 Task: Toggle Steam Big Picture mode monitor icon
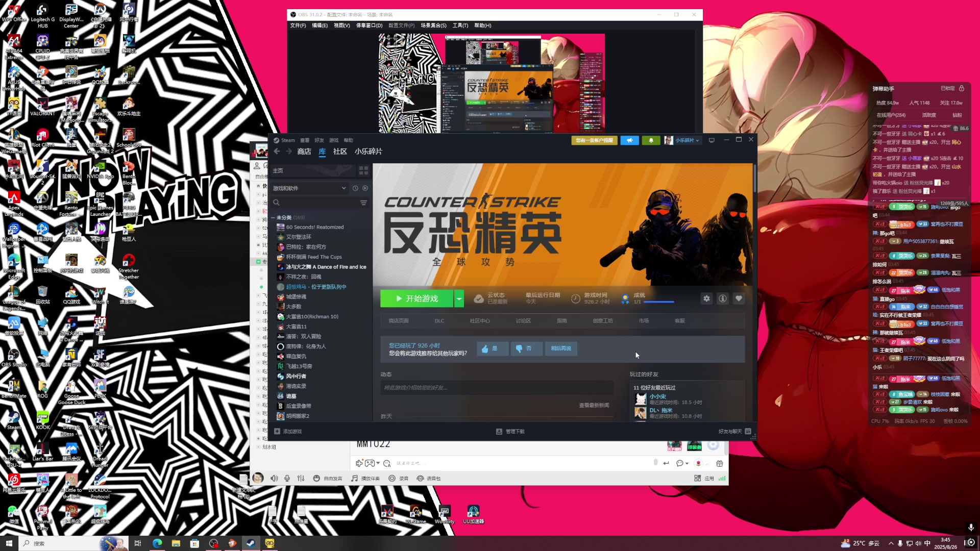pyautogui.click(x=712, y=140)
